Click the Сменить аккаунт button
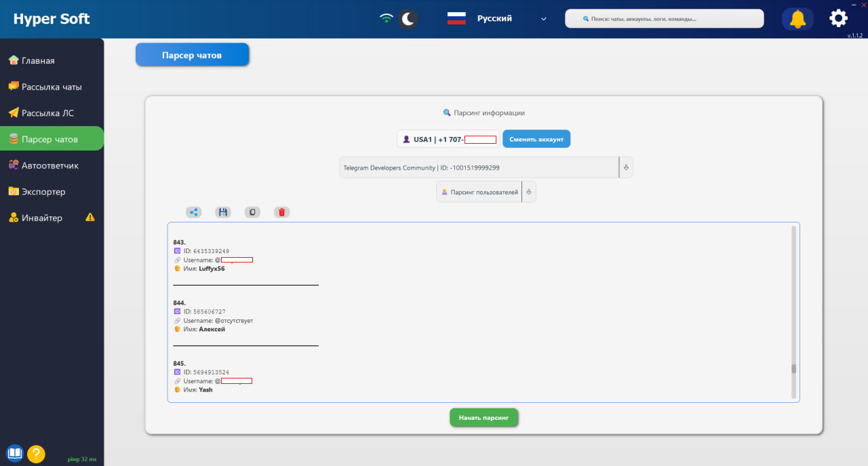 coord(536,139)
